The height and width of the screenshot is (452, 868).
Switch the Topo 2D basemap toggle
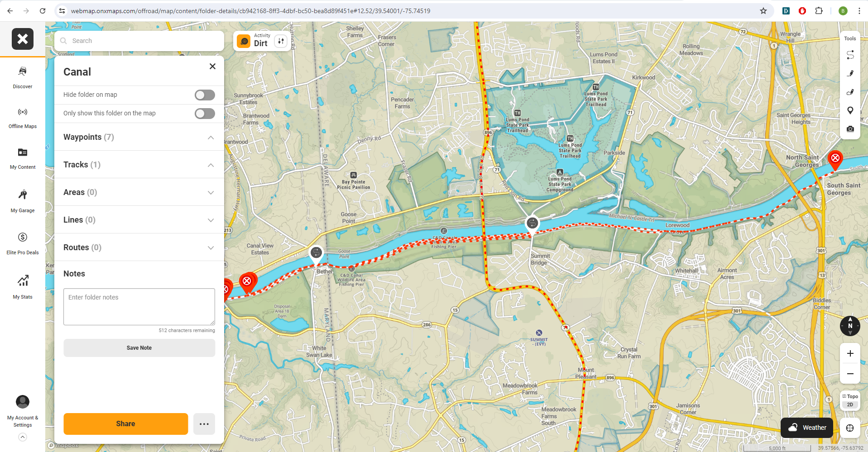tap(850, 400)
